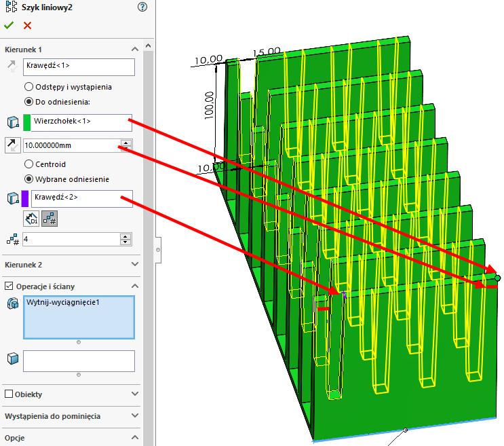This screenshot has height=446, width=504.
Task: Choose the Centroid radio option
Action: click(28, 164)
